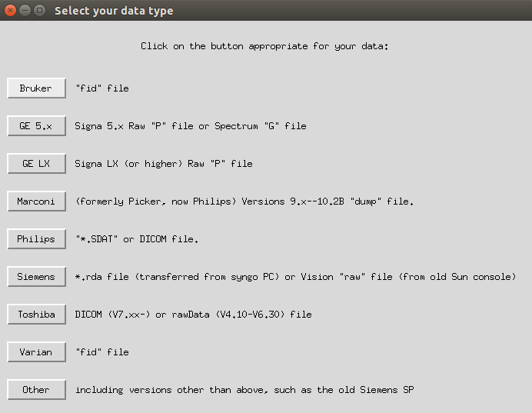The width and height of the screenshot is (532, 413).
Task: Select Philips as the data type
Action: click(x=36, y=239)
